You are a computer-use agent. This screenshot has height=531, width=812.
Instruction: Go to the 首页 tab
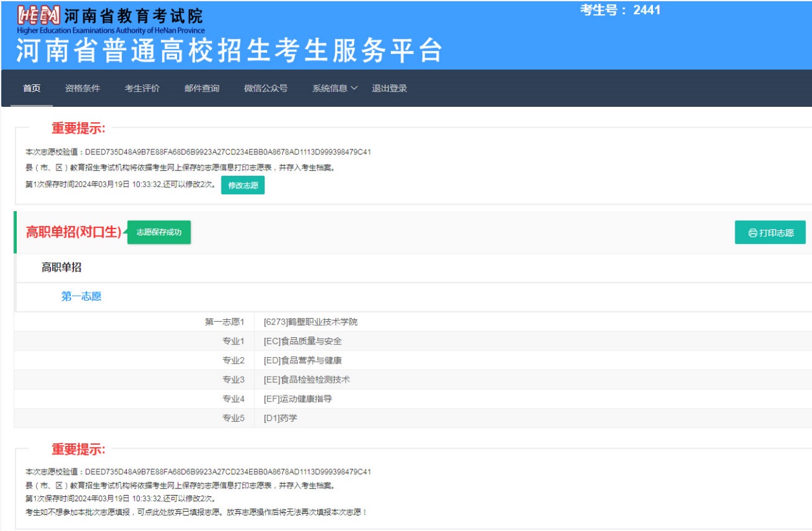point(32,88)
